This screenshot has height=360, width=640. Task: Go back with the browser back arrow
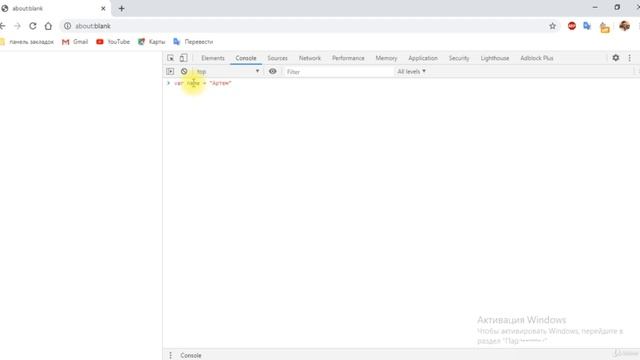point(3,26)
